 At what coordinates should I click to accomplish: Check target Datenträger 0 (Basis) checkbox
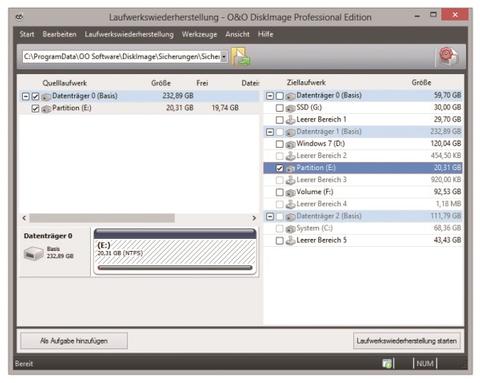tap(280, 96)
